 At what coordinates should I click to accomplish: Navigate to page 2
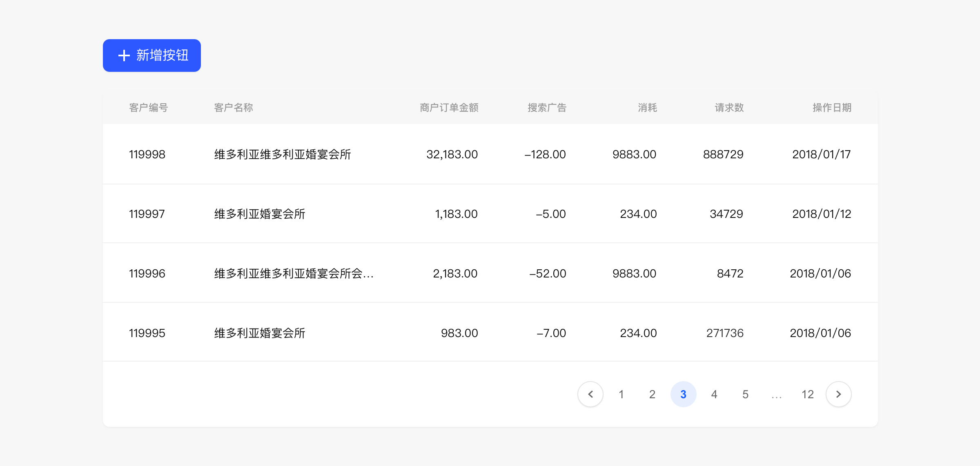(653, 393)
